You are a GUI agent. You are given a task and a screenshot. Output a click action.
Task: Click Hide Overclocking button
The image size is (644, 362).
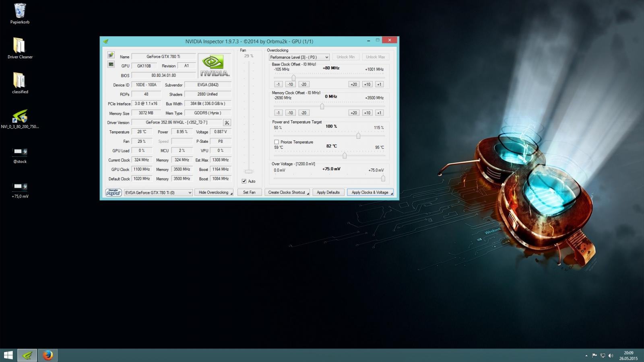pyautogui.click(x=214, y=193)
